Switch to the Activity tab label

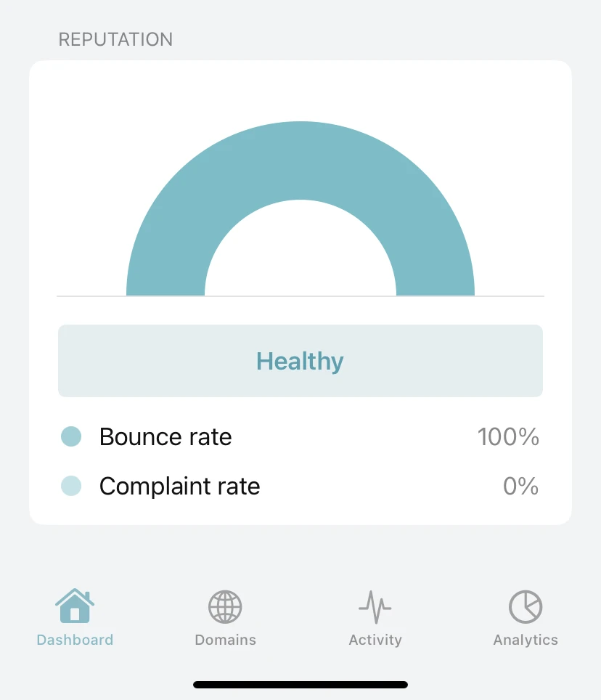pyautogui.click(x=375, y=640)
